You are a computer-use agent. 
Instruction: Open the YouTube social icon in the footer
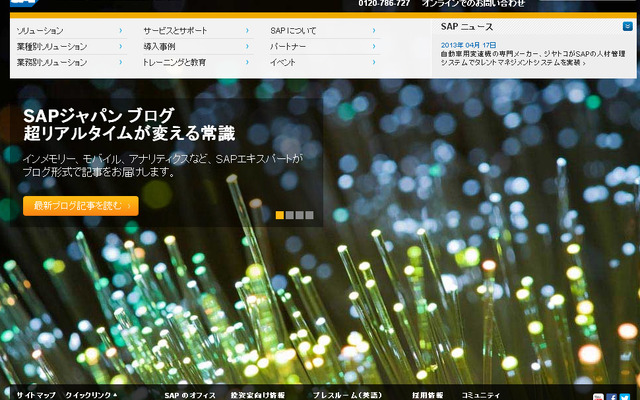(x=598, y=397)
